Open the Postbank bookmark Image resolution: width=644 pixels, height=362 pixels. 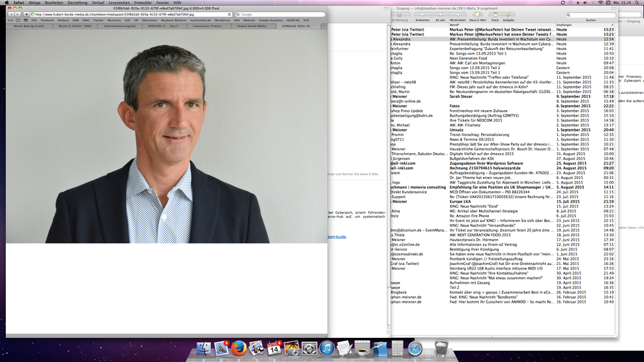click(47, 20)
